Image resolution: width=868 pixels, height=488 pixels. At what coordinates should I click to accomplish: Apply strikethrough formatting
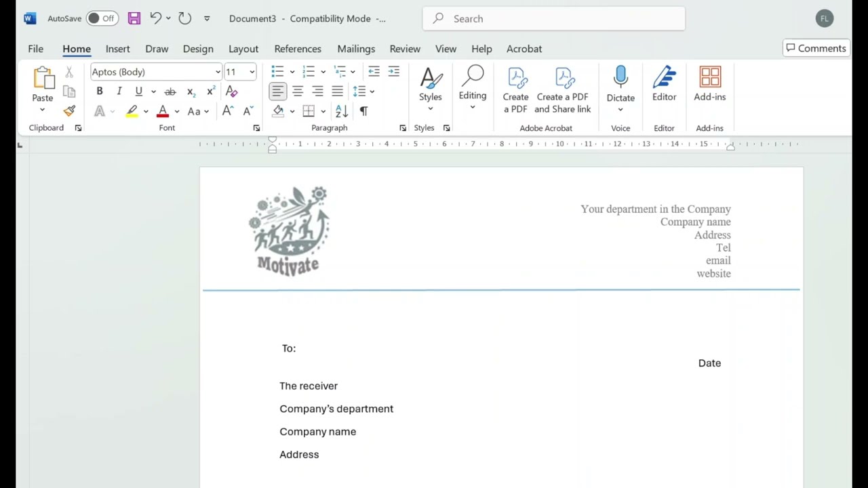pos(170,91)
